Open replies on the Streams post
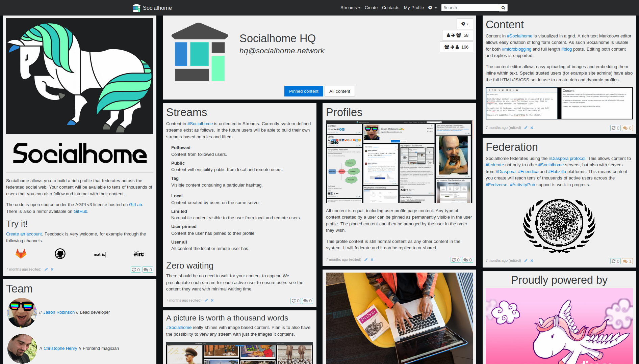639x364 pixels. 307,301
